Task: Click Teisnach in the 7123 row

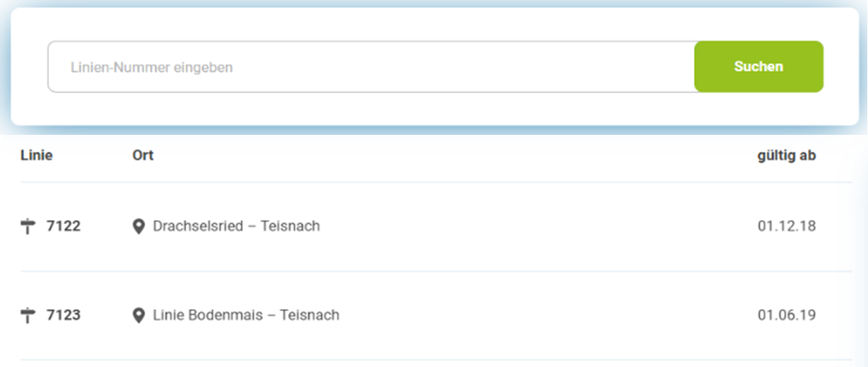Action: pyautogui.click(x=310, y=315)
